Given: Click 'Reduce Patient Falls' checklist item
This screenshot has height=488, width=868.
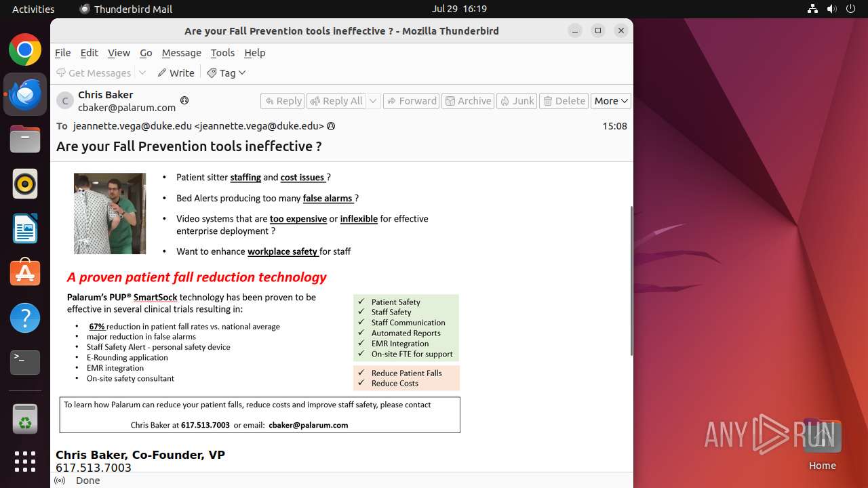Looking at the screenshot, I should pyautogui.click(x=406, y=373).
